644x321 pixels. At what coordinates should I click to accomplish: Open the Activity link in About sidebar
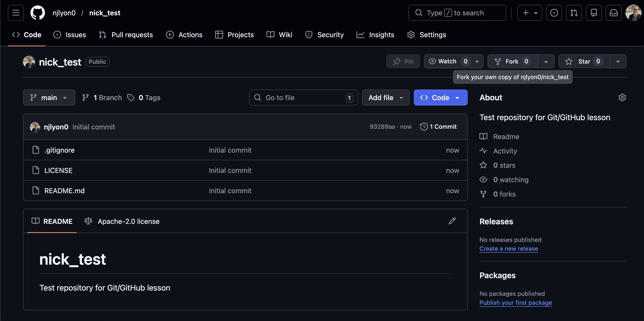498,151
